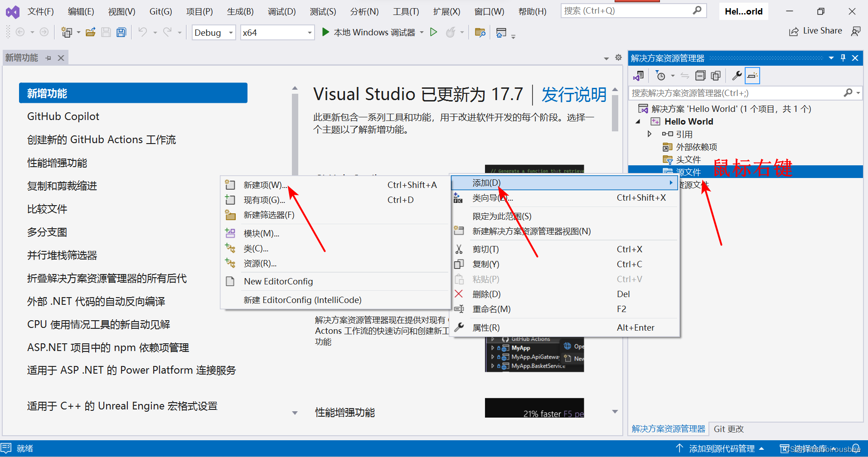Select 新建项(W)... in the submenu
The image size is (868, 457).
335,185
